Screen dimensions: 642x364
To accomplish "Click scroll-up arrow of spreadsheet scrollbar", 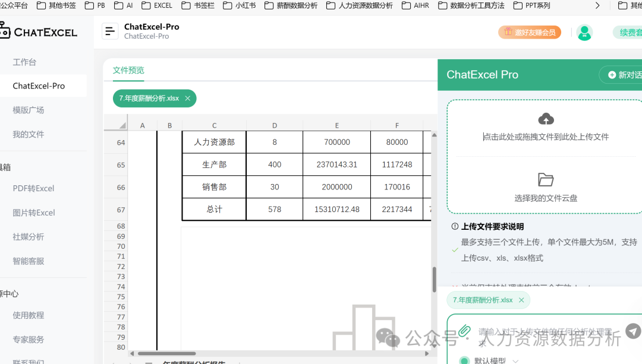I will 434,135.
